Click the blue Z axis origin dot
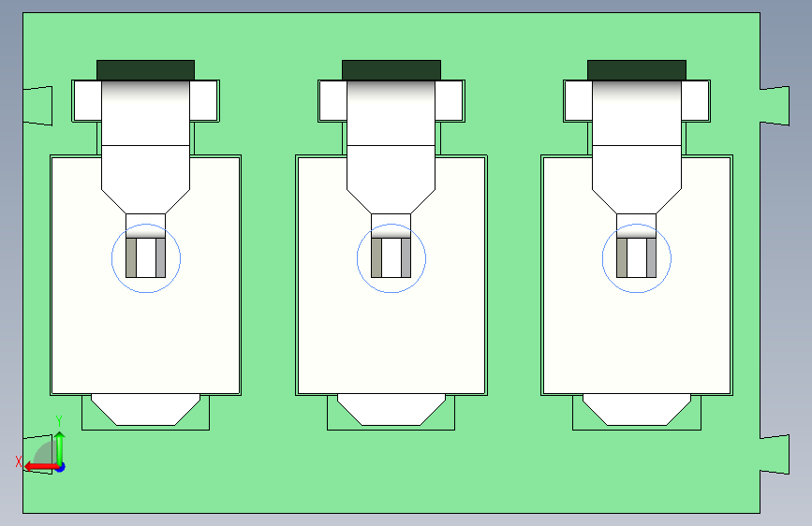Viewport: 812px width, 526px height. pos(61,467)
